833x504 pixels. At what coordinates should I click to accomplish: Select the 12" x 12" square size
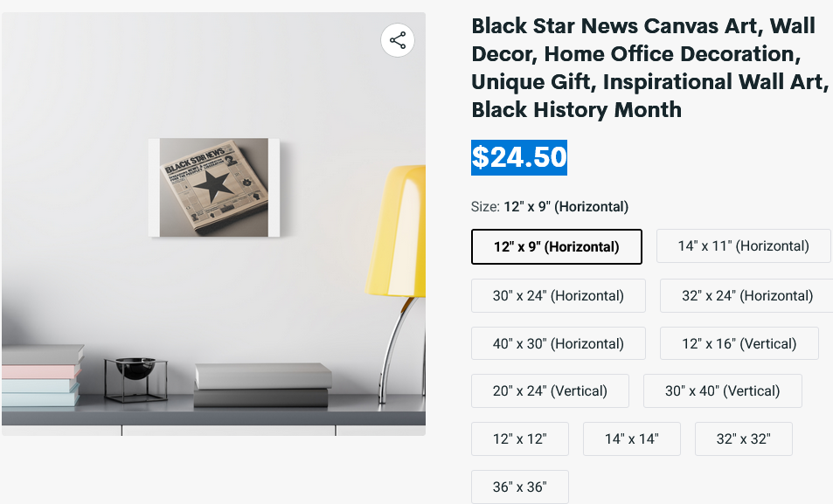pos(520,438)
